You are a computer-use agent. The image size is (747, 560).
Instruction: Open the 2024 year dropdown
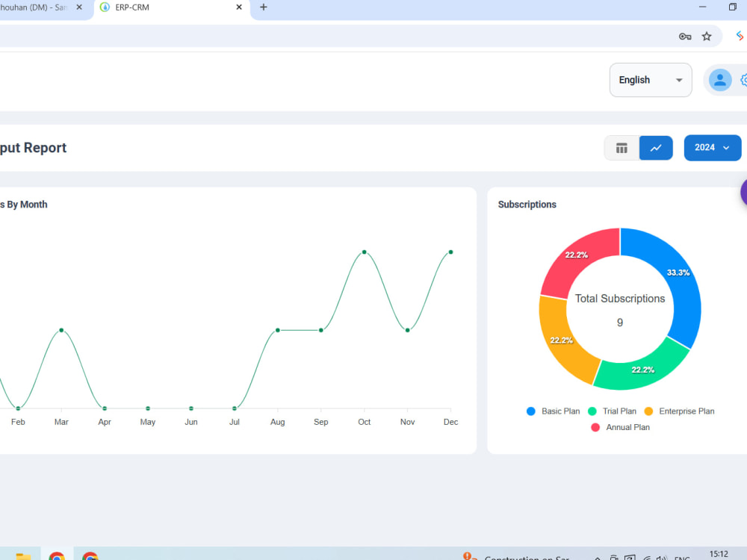(x=712, y=148)
